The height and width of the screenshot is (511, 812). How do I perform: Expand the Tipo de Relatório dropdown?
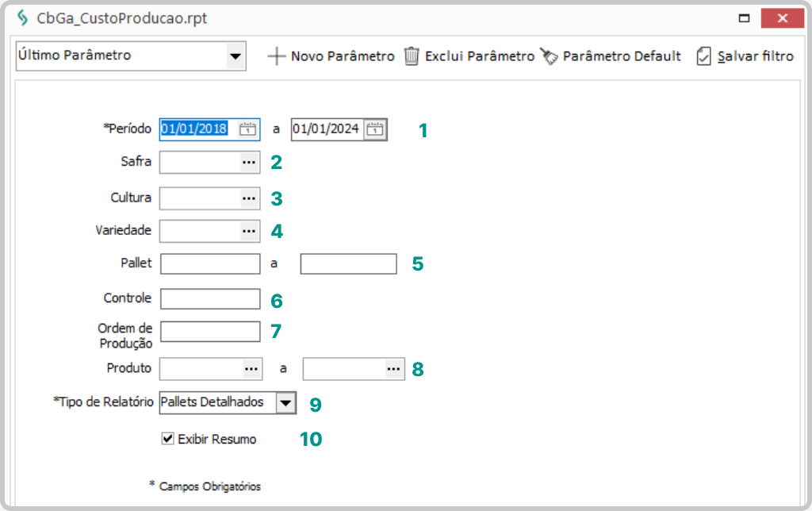pyautogui.click(x=285, y=403)
